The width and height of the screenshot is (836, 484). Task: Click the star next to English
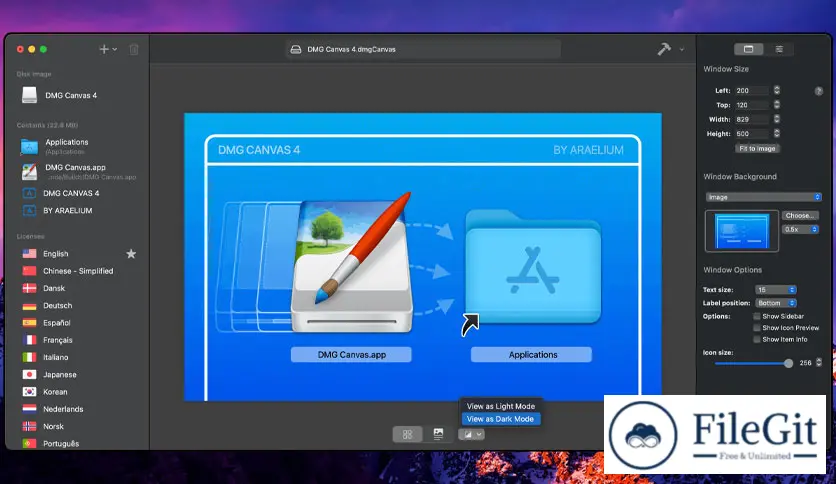[x=131, y=254]
